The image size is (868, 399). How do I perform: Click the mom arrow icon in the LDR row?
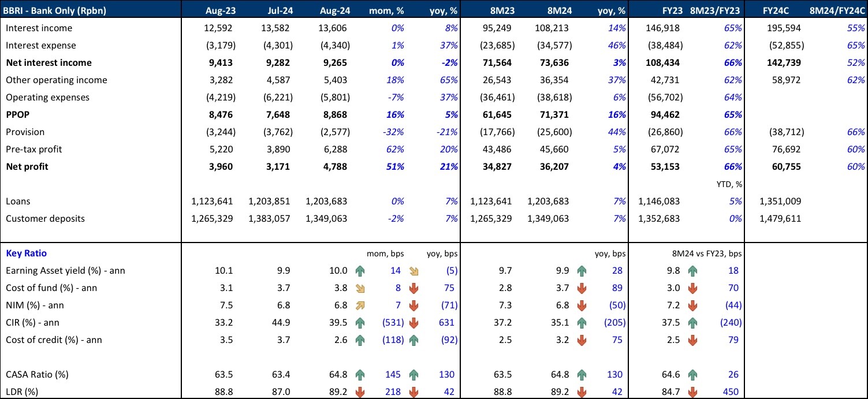[360, 391]
